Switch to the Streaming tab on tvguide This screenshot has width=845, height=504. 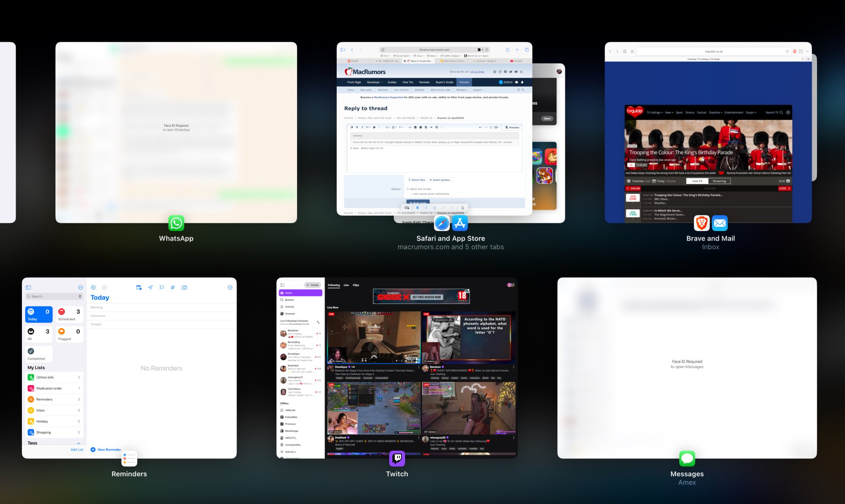click(719, 181)
